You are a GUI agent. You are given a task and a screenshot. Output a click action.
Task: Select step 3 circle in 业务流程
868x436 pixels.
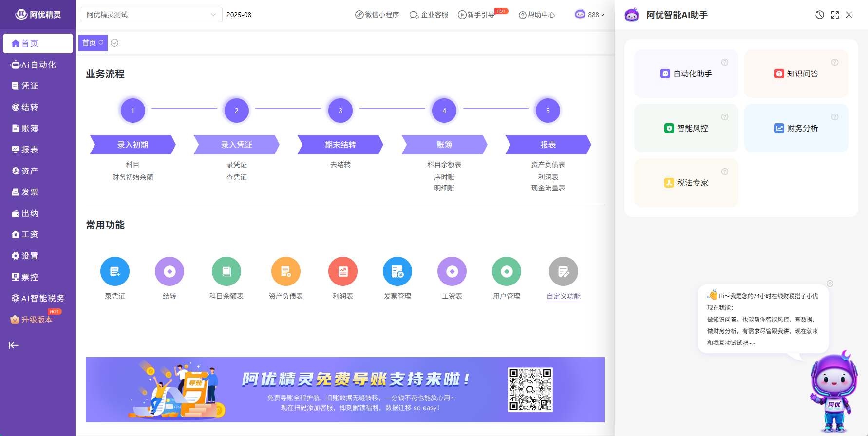[x=340, y=111]
